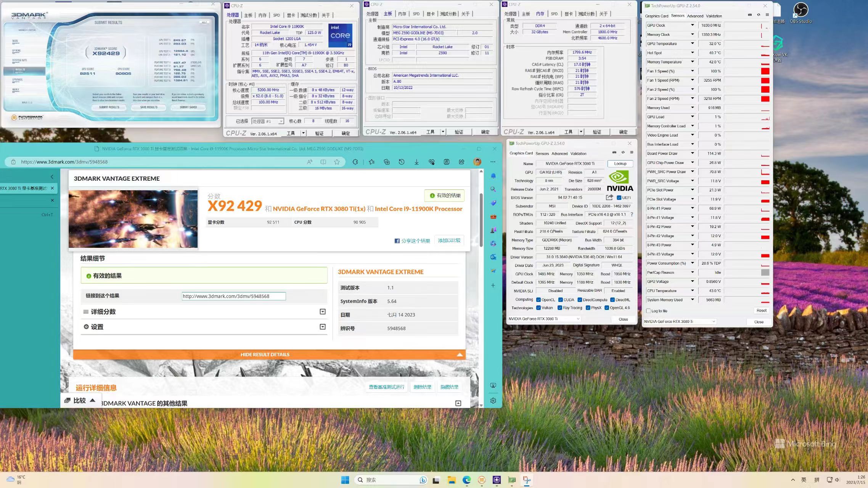Click GPU-Z refresh icon in Graphics Card window
The image size is (868, 488).
tap(623, 152)
